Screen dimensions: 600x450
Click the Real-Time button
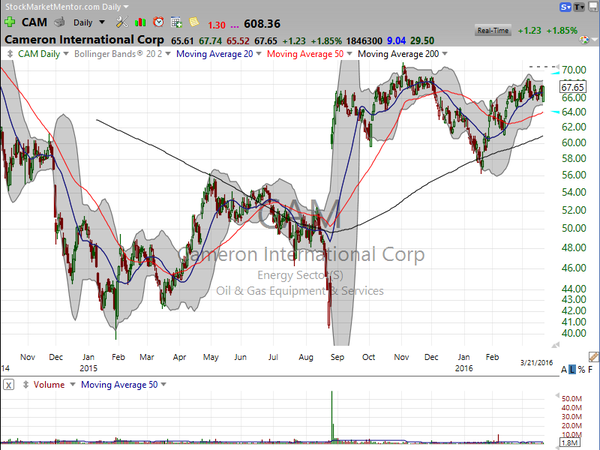pyautogui.click(x=493, y=31)
